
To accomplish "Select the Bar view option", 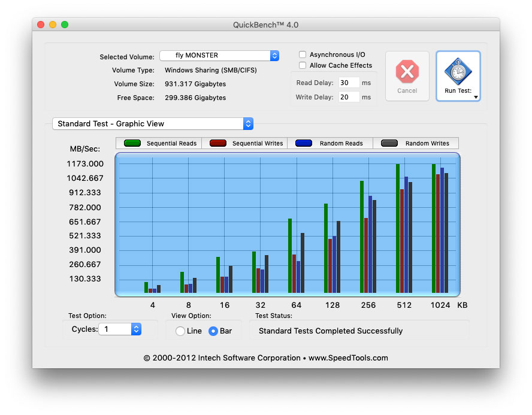I will tap(213, 331).
